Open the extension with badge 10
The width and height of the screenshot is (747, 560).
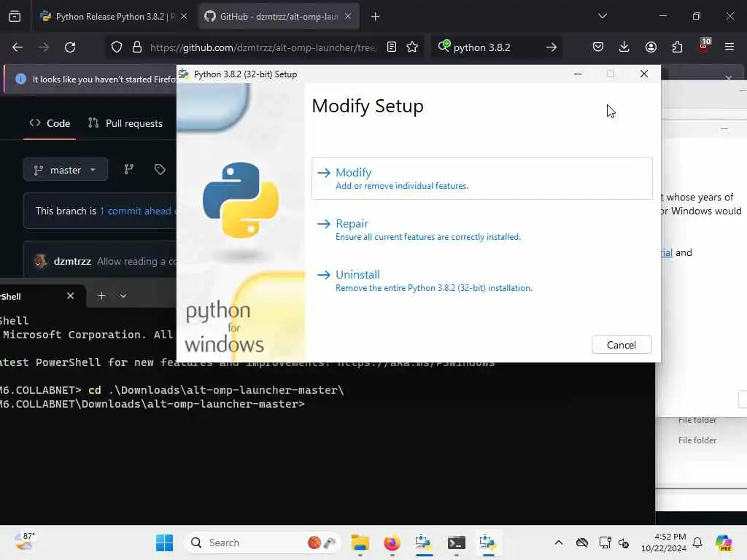tap(704, 46)
